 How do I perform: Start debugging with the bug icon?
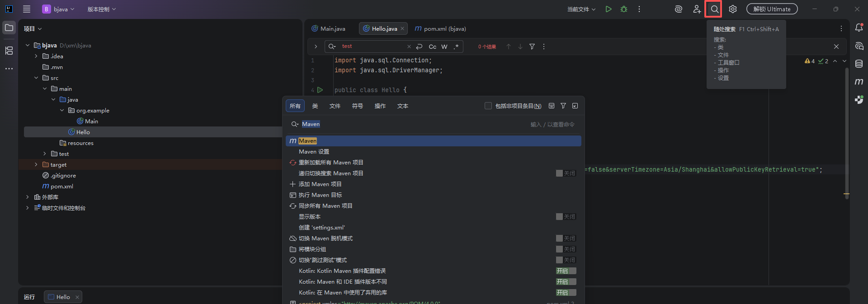(624, 9)
